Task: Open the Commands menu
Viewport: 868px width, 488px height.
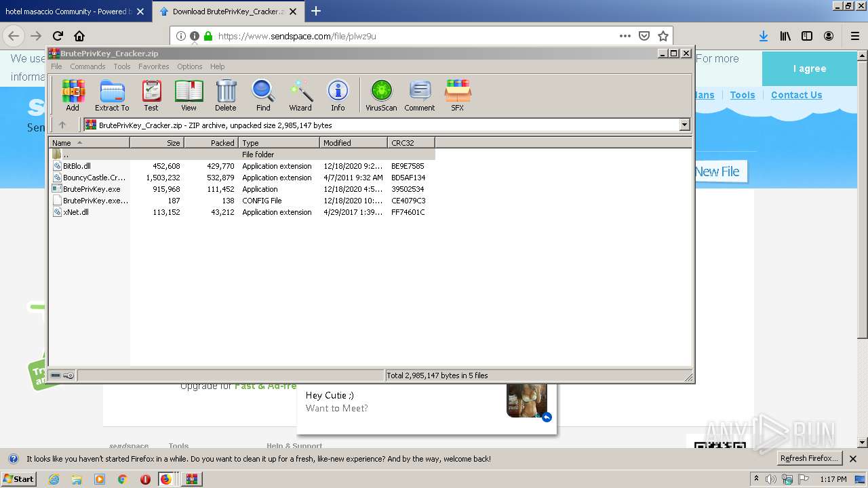Action: pyautogui.click(x=87, y=66)
